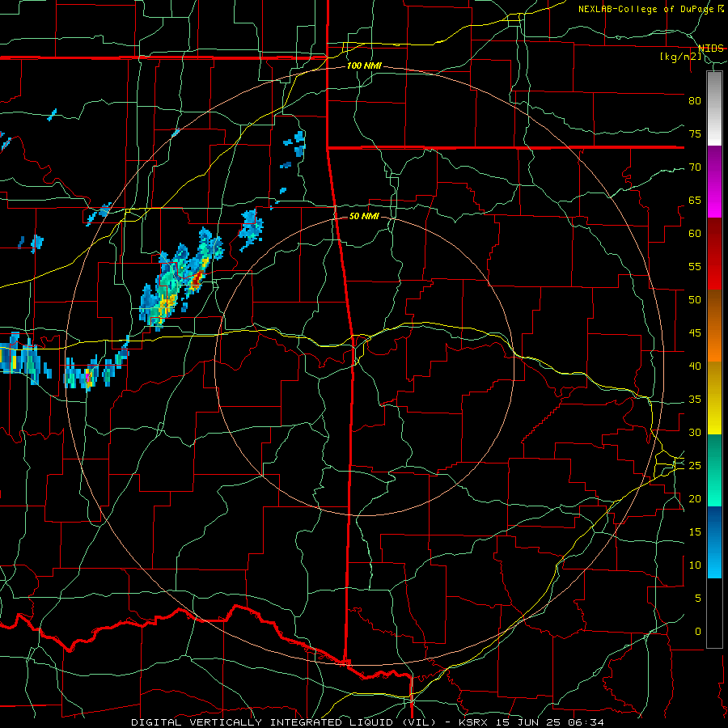Click the 65 value on color scale

[x=695, y=201]
